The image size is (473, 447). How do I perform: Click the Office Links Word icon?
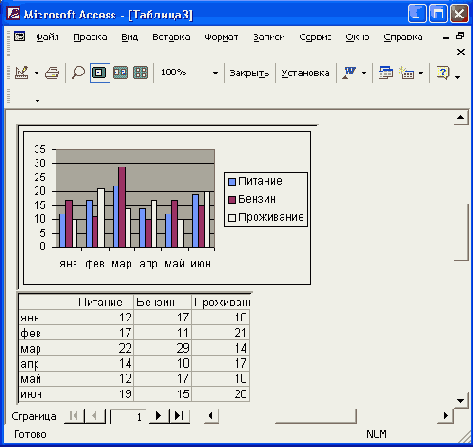click(349, 72)
